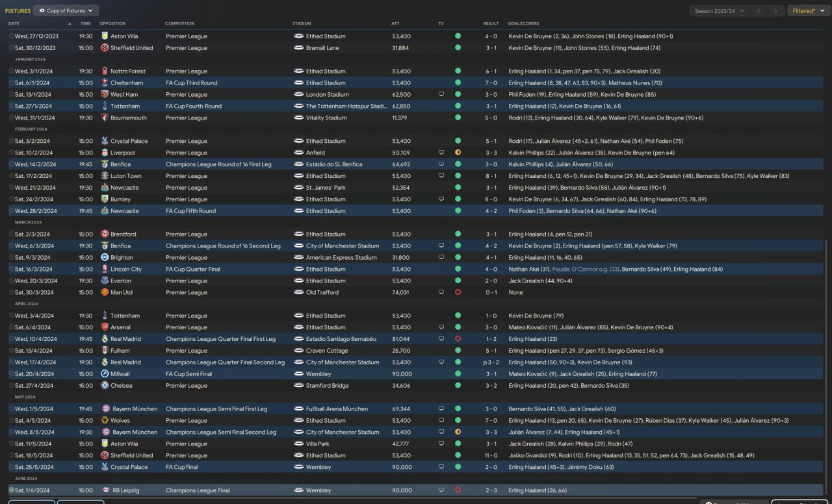Open the Everton club link

(x=122, y=281)
